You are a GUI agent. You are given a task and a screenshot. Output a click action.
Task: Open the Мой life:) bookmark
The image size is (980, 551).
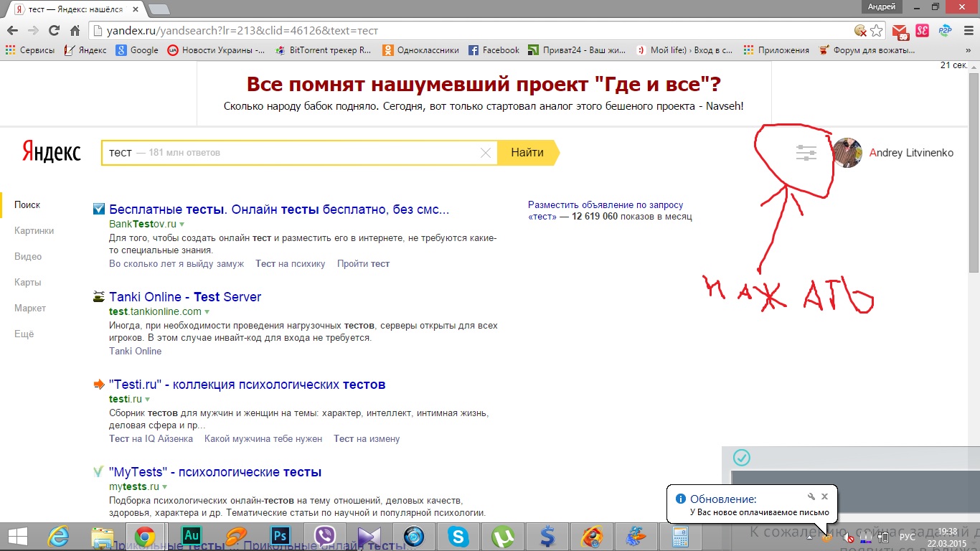(684, 50)
